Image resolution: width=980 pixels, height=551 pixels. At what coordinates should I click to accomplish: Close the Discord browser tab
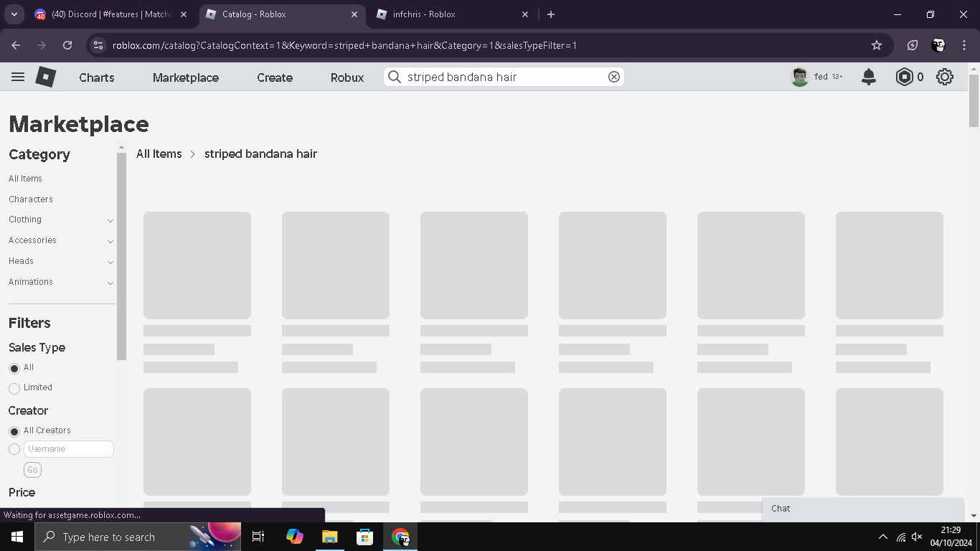point(184,14)
